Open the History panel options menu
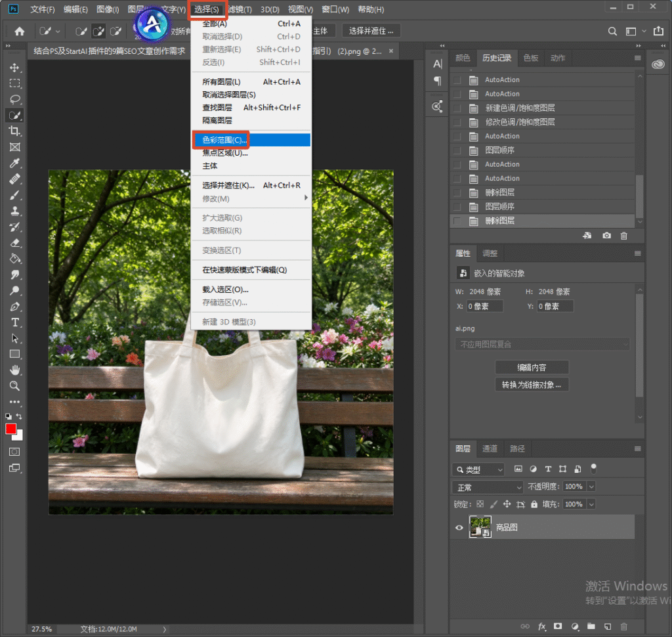 pos(638,58)
